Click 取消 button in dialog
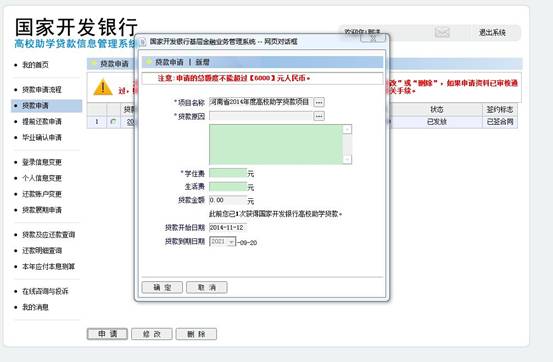 pyautogui.click(x=207, y=288)
